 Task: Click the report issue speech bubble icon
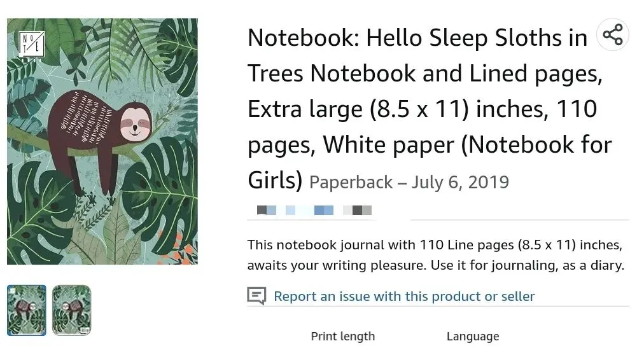point(256,296)
